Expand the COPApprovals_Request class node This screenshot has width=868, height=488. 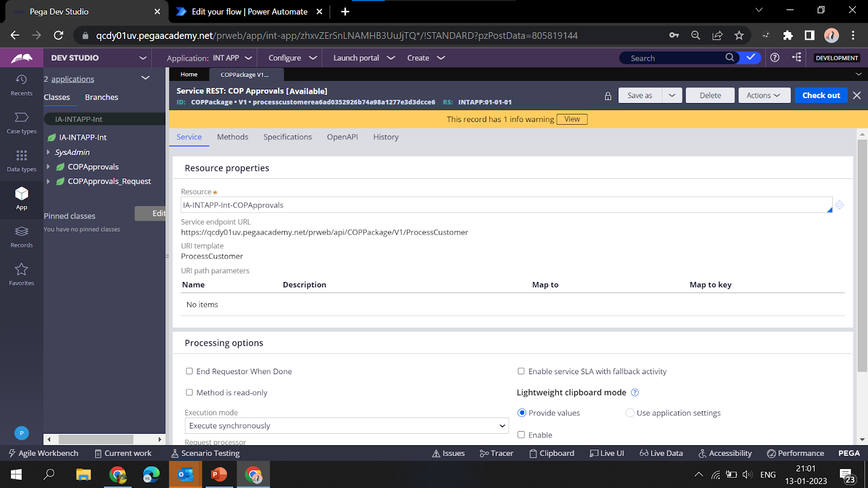click(x=48, y=182)
